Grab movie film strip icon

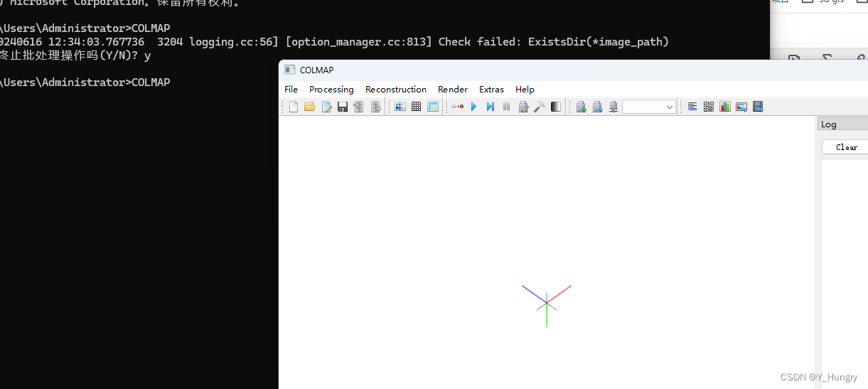pos(758,107)
